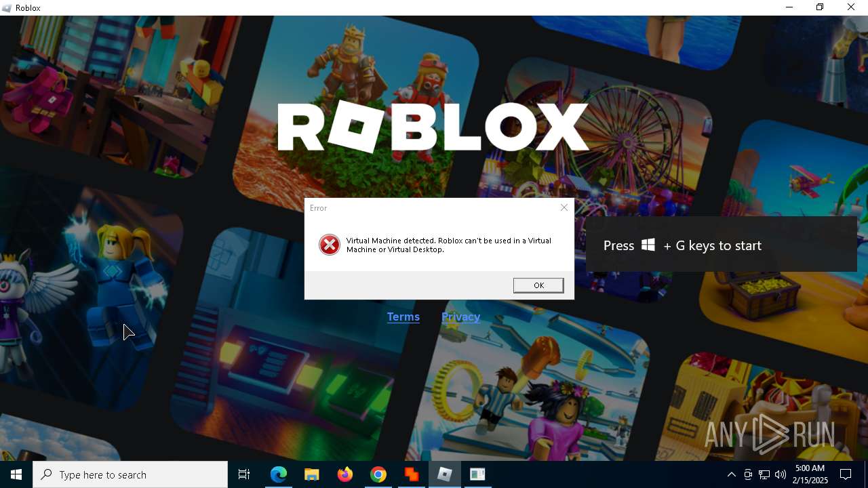The width and height of the screenshot is (868, 488).
Task: Click the Roblox logo
Action: (433, 127)
